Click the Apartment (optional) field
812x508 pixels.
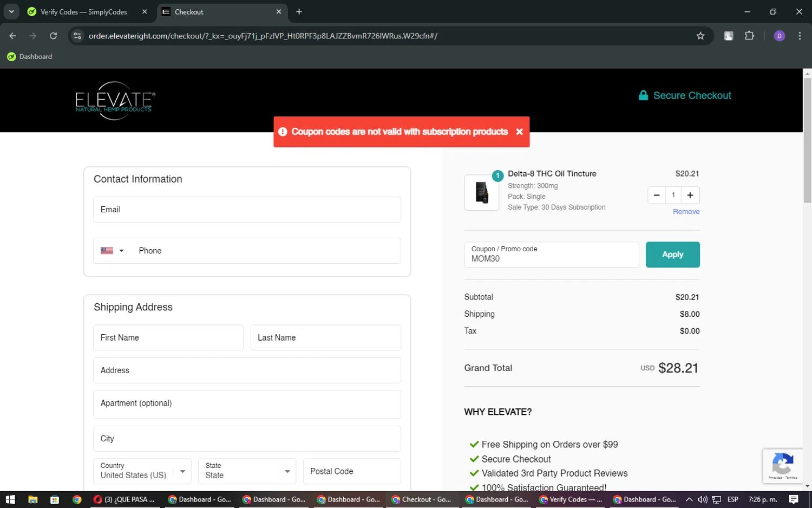coord(247,404)
